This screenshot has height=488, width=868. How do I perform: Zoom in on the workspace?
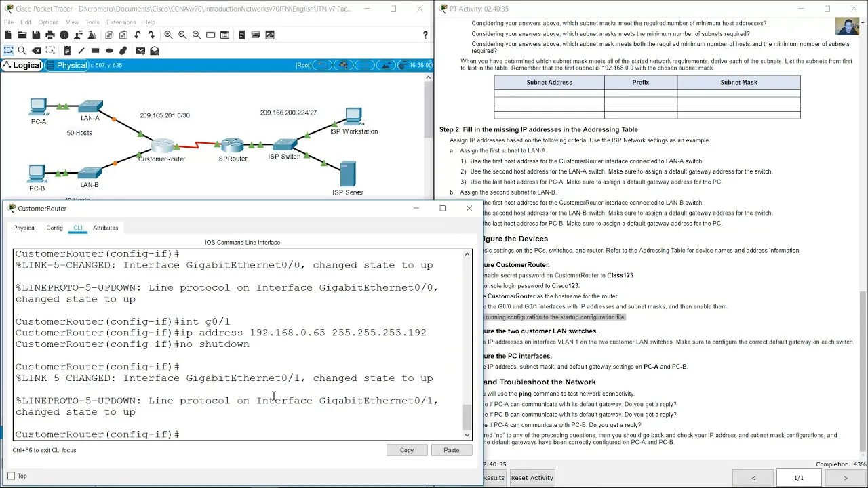pos(168,35)
